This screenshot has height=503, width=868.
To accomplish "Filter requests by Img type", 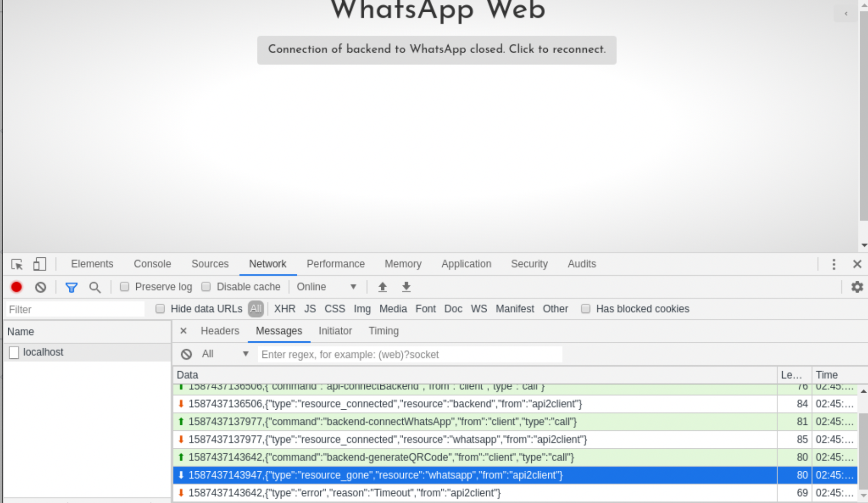I will point(362,309).
